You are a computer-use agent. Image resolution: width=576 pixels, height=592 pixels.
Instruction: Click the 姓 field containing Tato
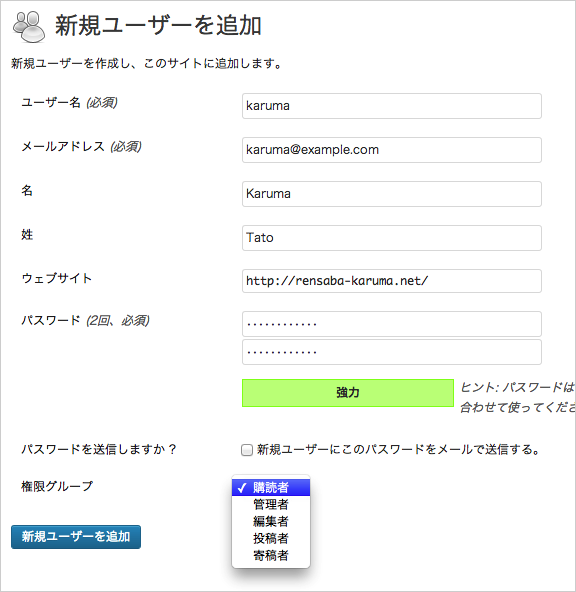[x=392, y=238]
